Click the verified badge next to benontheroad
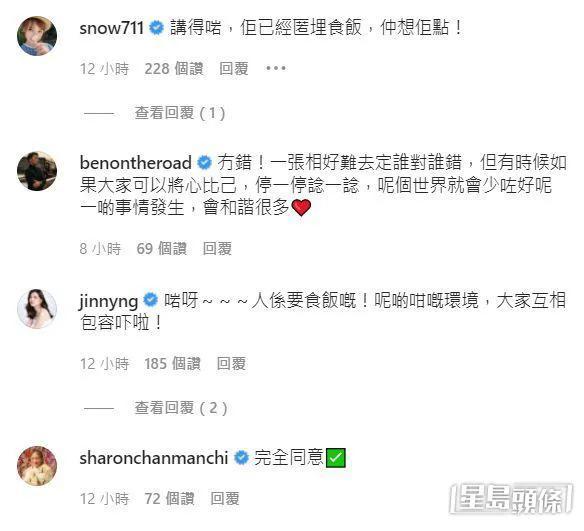The image size is (584, 531). 204,163
